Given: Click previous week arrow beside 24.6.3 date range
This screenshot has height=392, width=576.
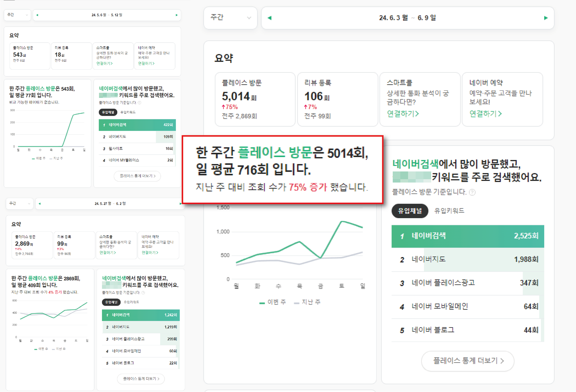Looking at the screenshot, I should (269, 18).
